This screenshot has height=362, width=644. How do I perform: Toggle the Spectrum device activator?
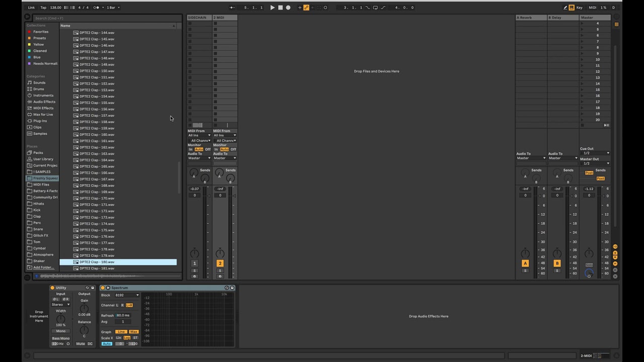(x=103, y=288)
